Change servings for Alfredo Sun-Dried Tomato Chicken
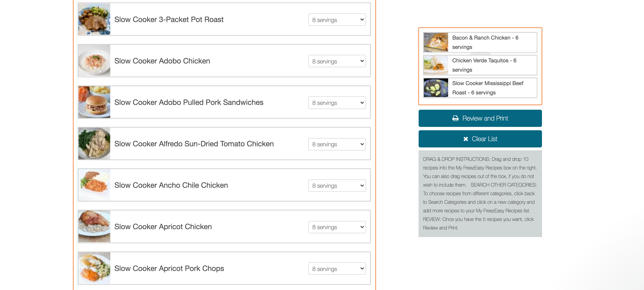 point(337,144)
